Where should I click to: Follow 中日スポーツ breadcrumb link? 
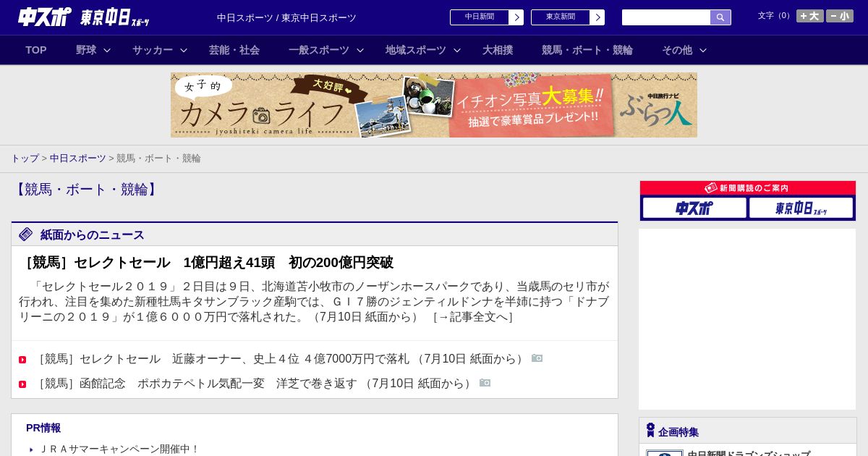(x=77, y=158)
